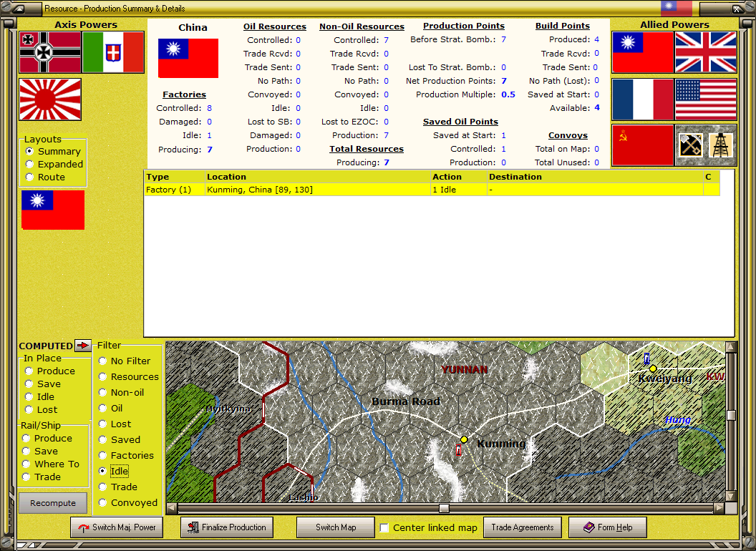Select the Japanese flag in Axis Powers
This screenshot has width=756, height=551.
tap(49, 99)
